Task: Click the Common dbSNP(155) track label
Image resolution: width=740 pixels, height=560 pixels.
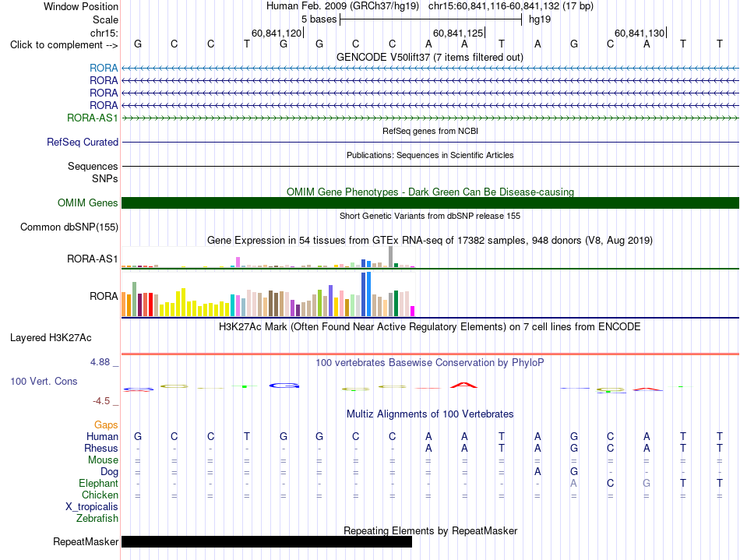Action: tap(69, 227)
